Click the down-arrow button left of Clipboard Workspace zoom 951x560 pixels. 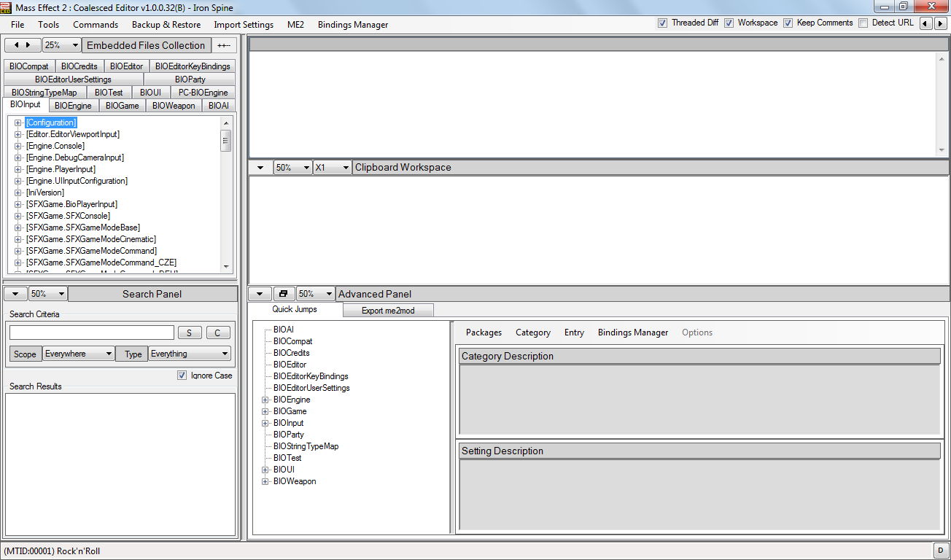[x=260, y=168]
